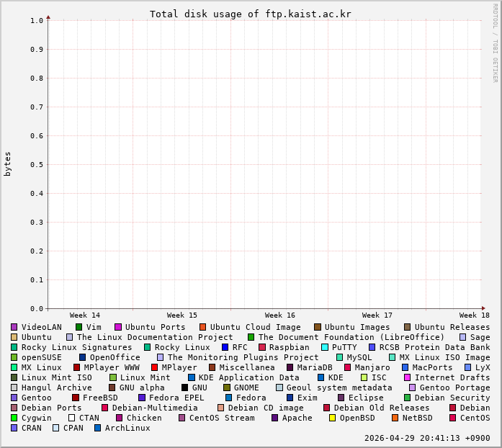
Task: Click the timestamp at the bottom right
Action: (427, 438)
